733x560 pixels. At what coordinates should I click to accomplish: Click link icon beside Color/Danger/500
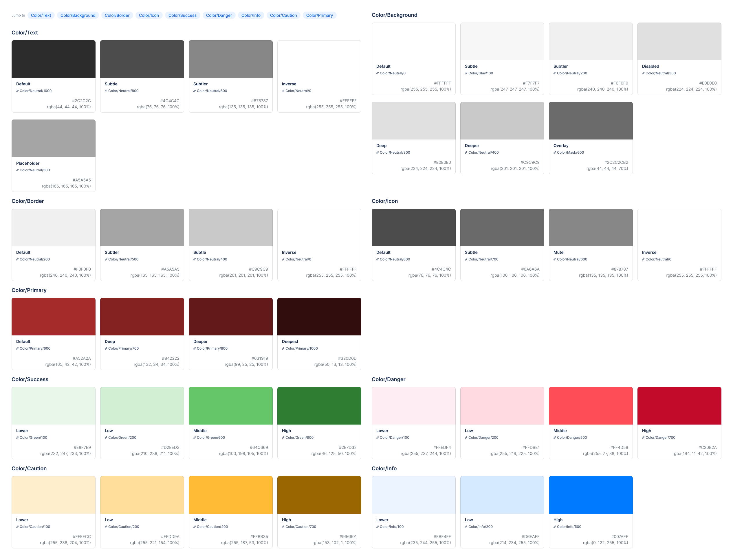555,438
